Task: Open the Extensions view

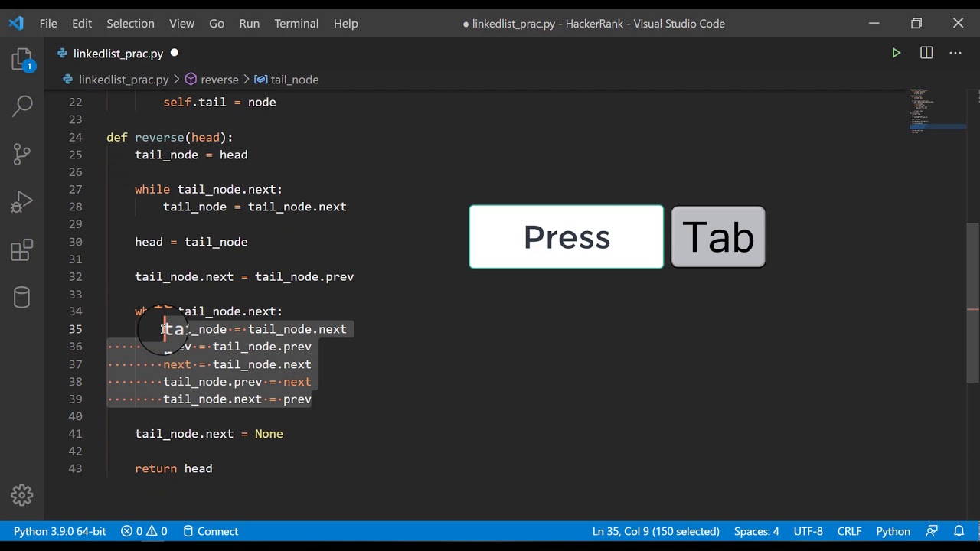Action: 22,249
